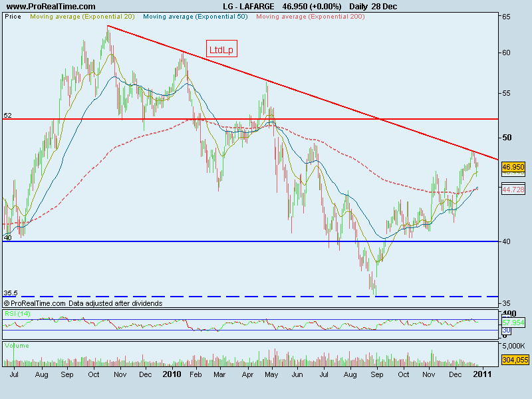Click the bold 50 price scale label

click(x=507, y=138)
